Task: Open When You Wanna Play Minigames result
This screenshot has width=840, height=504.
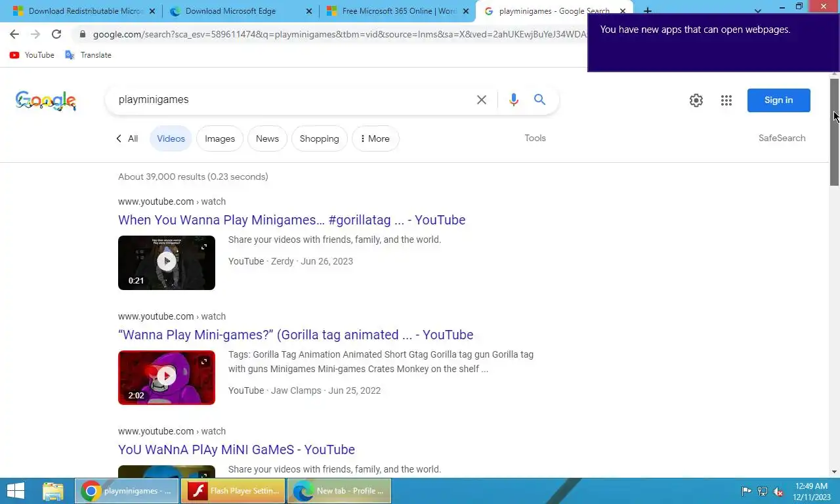Action: click(291, 220)
